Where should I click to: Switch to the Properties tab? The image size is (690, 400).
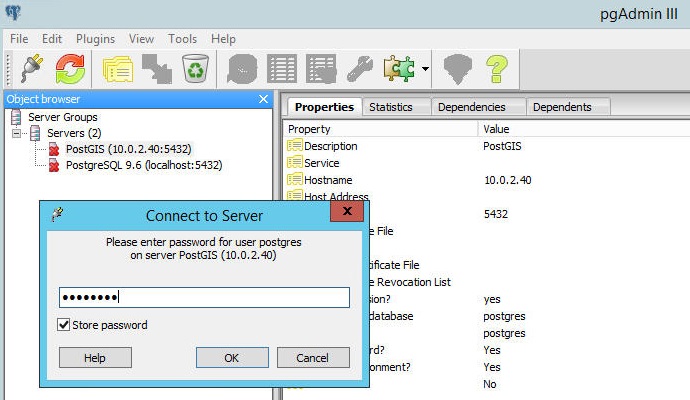pyautogui.click(x=324, y=107)
